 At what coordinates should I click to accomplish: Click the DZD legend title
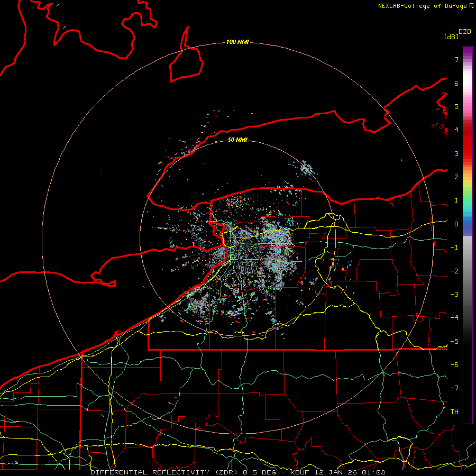[465, 32]
